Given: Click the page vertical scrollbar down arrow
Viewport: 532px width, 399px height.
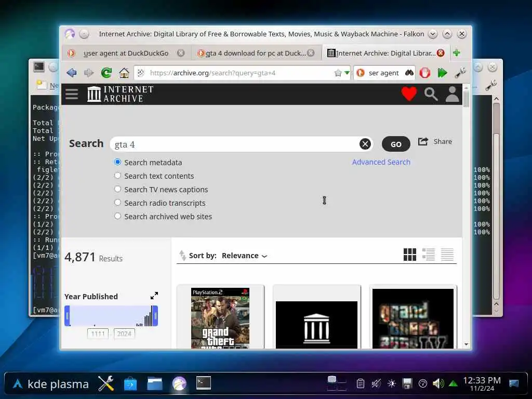Looking at the screenshot, I should (x=466, y=344).
